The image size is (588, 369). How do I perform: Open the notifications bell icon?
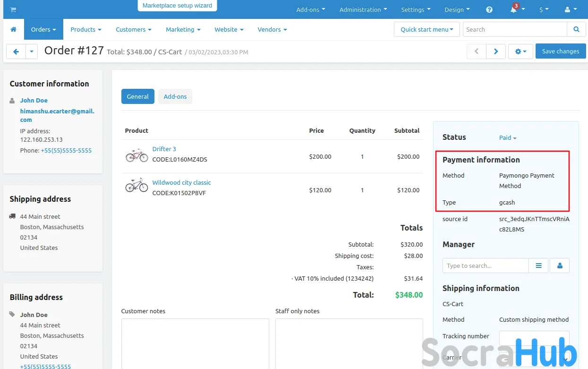point(514,9)
